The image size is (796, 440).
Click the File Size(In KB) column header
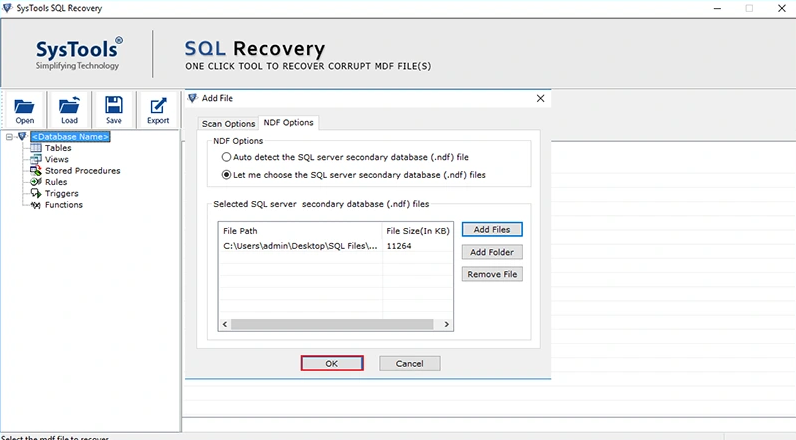(x=417, y=230)
